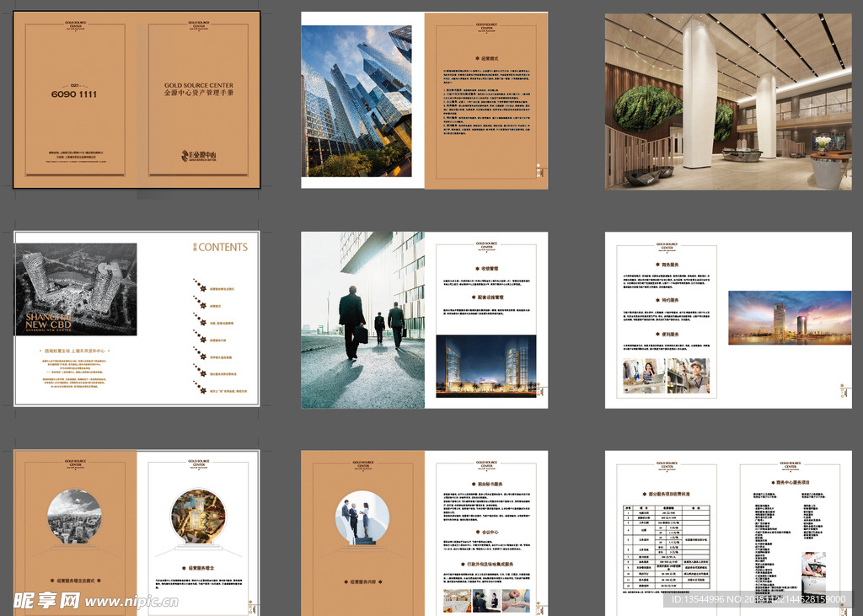Select the lobby interior rendering image
This screenshot has width=863, height=616.
[x=727, y=101]
